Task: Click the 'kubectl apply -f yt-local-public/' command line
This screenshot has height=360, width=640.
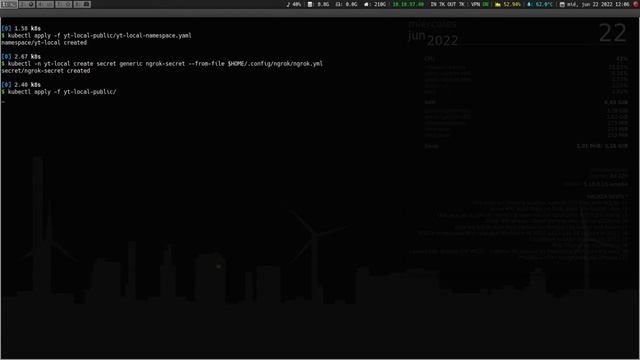Action: [62, 92]
